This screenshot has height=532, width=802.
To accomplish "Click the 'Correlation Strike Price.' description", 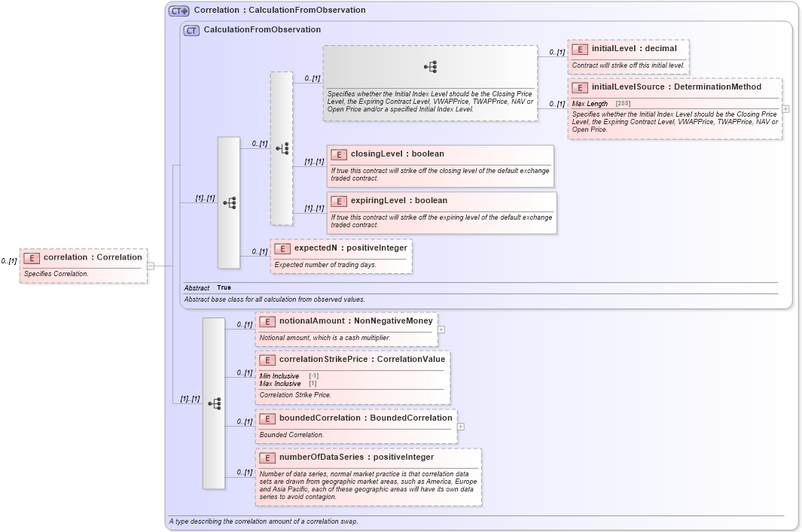I will (295, 394).
